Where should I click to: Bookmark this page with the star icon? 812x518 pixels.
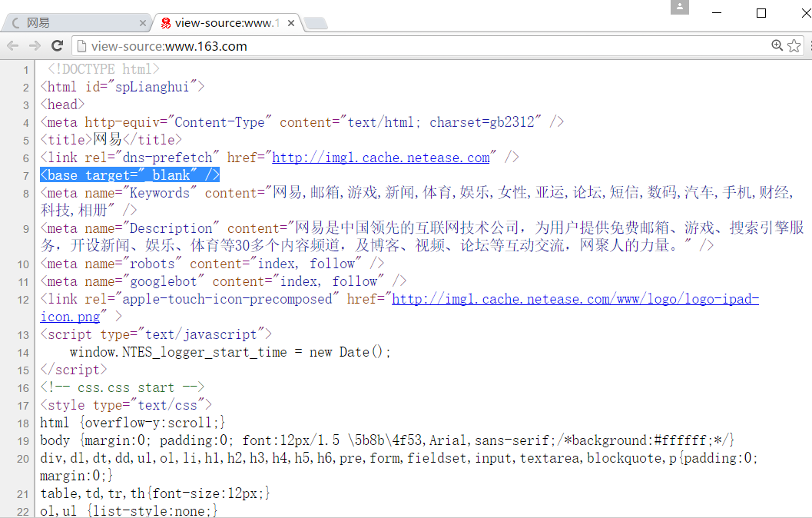(794, 45)
